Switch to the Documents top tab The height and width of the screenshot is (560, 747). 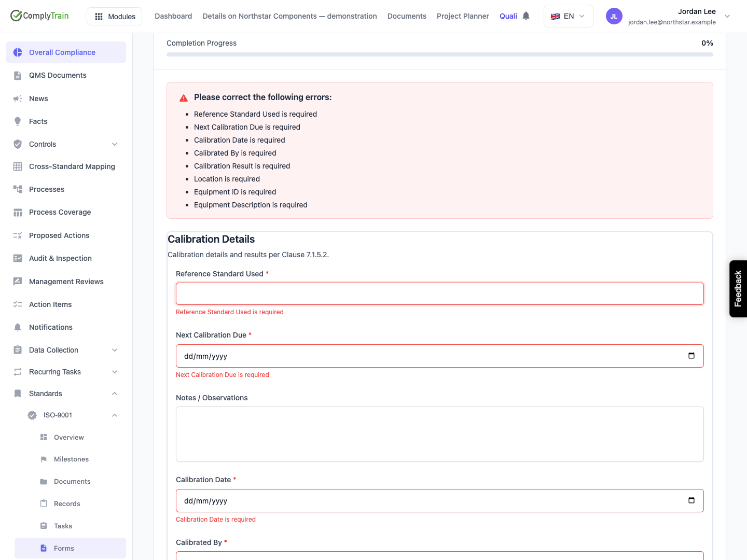pos(407,16)
